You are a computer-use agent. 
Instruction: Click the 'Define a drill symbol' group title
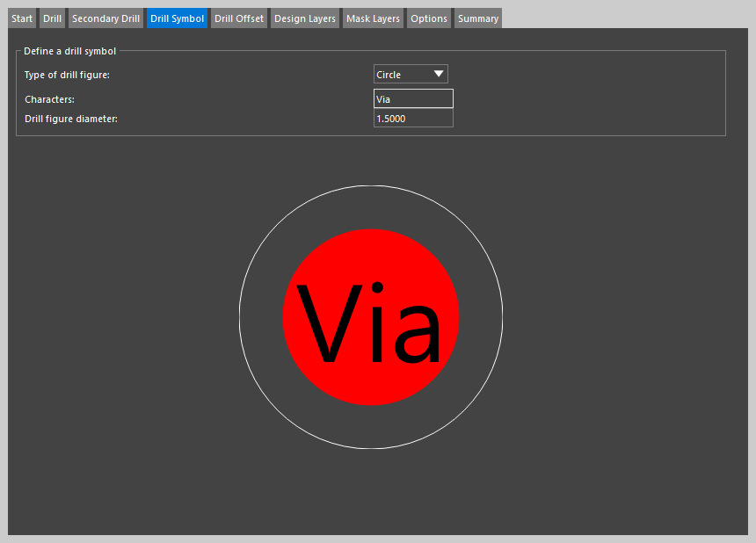(x=69, y=51)
